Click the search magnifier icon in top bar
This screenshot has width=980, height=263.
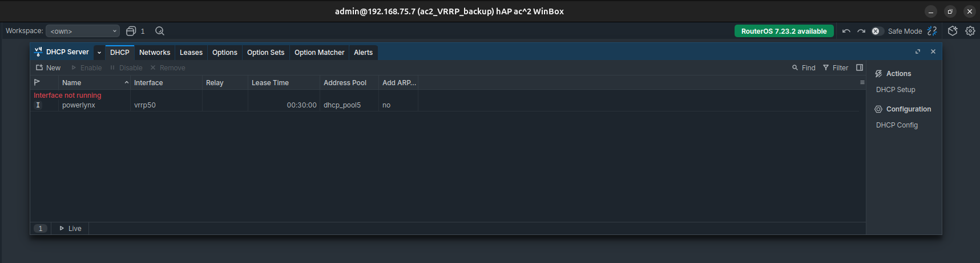(160, 31)
